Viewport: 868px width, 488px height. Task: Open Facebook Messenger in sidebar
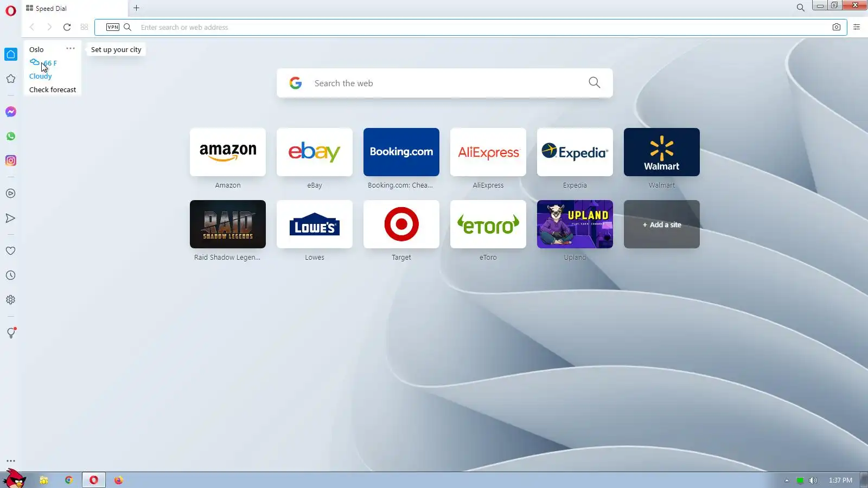[x=11, y=112]
